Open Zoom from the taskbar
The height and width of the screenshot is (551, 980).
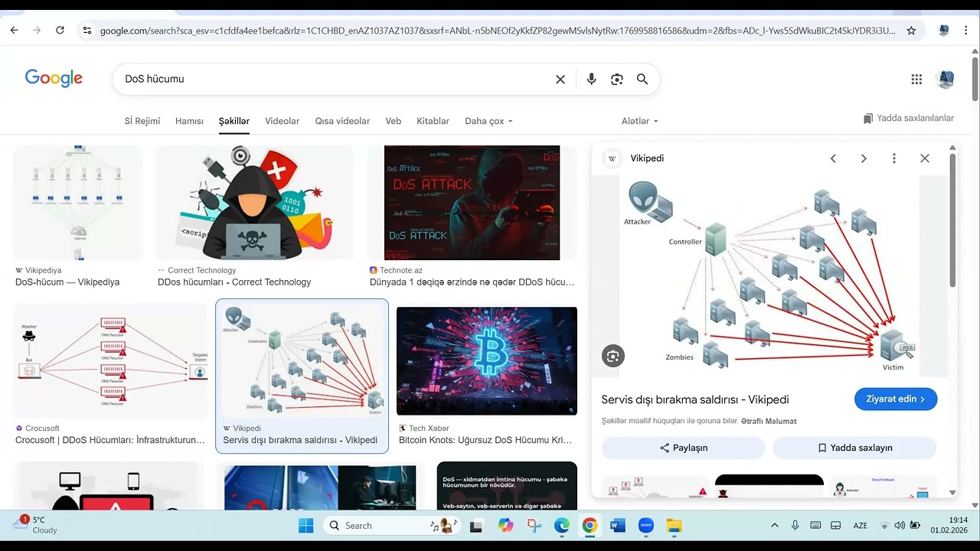[x=645, y=526]
